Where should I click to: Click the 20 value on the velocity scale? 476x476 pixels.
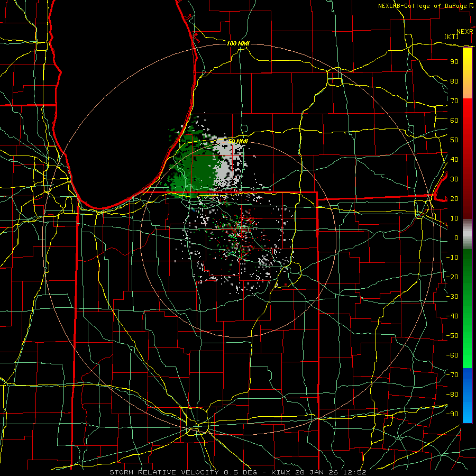click(x=454, y=198)
